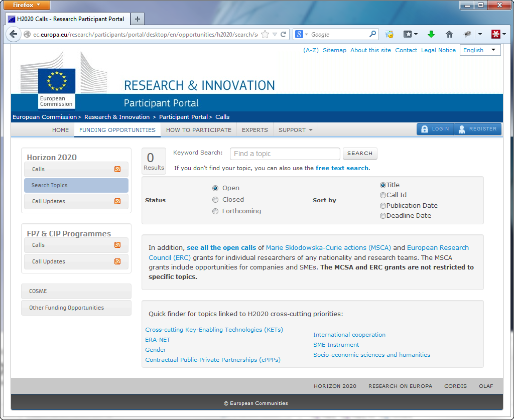Click the Keyword Search topic field
Image resolution: width=514 pixels, height=420 pixels.
[285, 154]
